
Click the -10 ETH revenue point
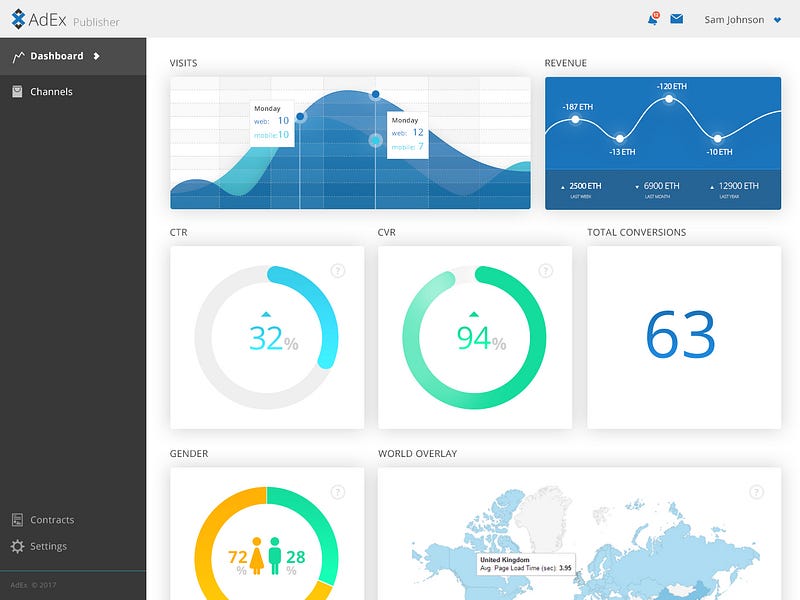tap(717, 138)
